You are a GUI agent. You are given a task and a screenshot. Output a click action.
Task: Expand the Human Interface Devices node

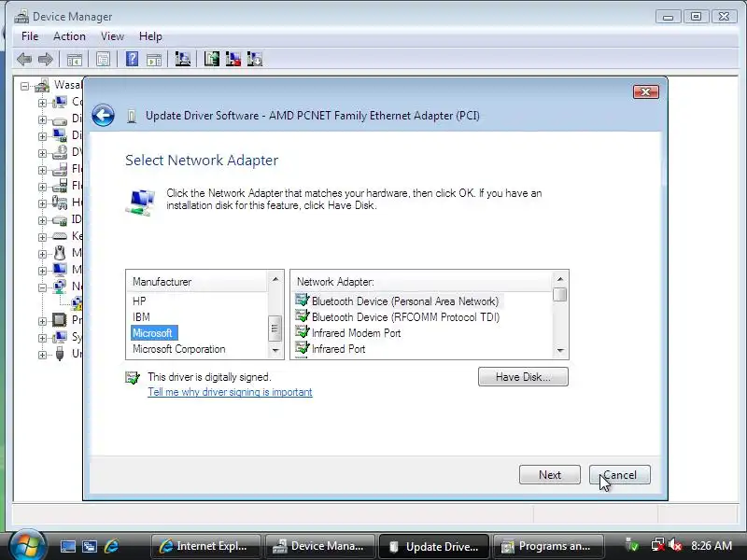42,203
